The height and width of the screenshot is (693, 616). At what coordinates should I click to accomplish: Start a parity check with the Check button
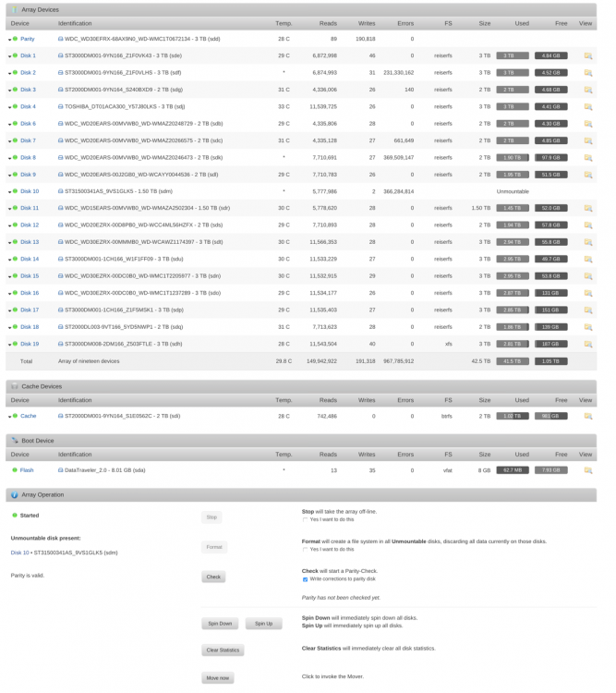(x=213, y=577)
